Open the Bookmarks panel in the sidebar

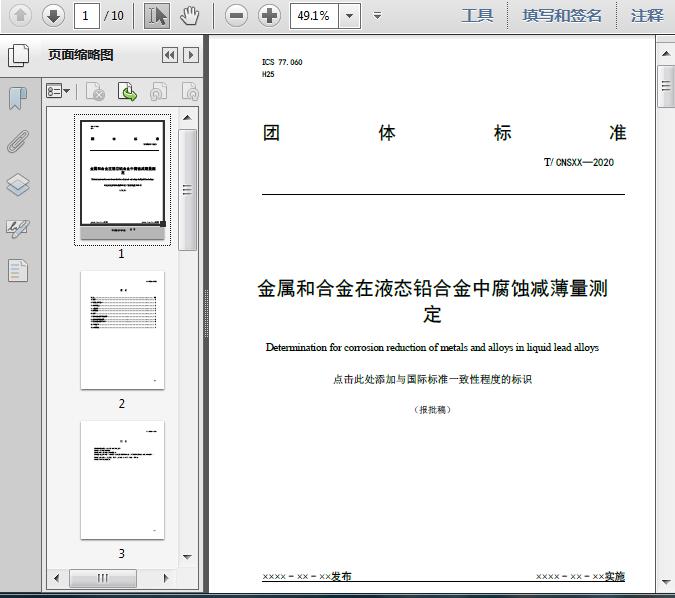(18, 98)
